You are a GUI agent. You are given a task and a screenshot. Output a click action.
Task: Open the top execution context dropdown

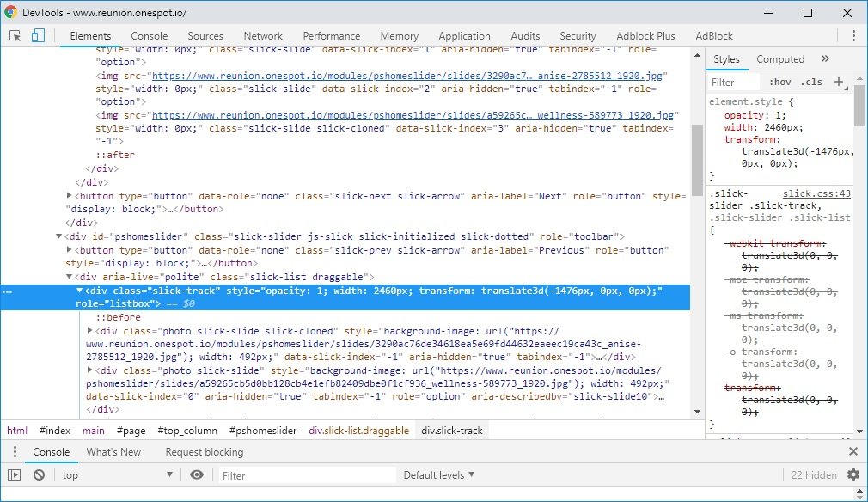tap(118, 474)
